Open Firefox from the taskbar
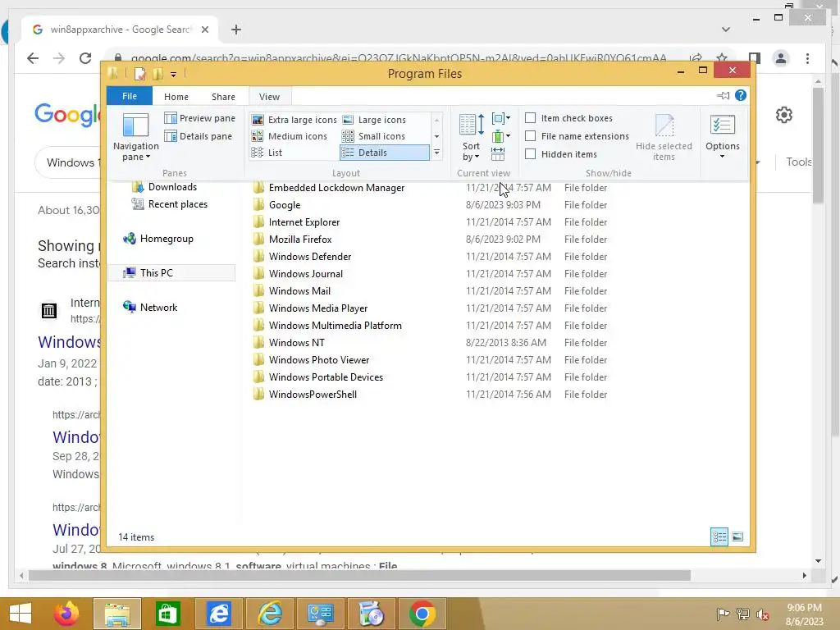 pyautogui.click(x=66, y=614)
